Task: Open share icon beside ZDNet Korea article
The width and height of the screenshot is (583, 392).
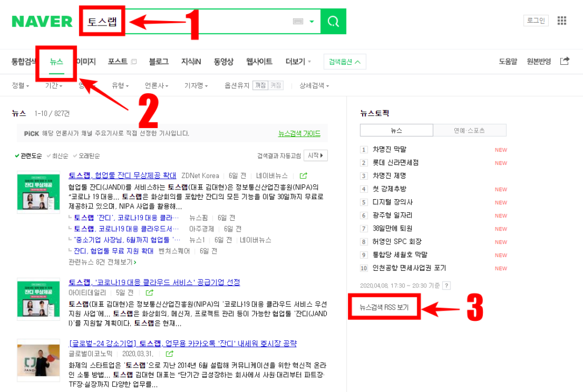Action: (303, 175)
